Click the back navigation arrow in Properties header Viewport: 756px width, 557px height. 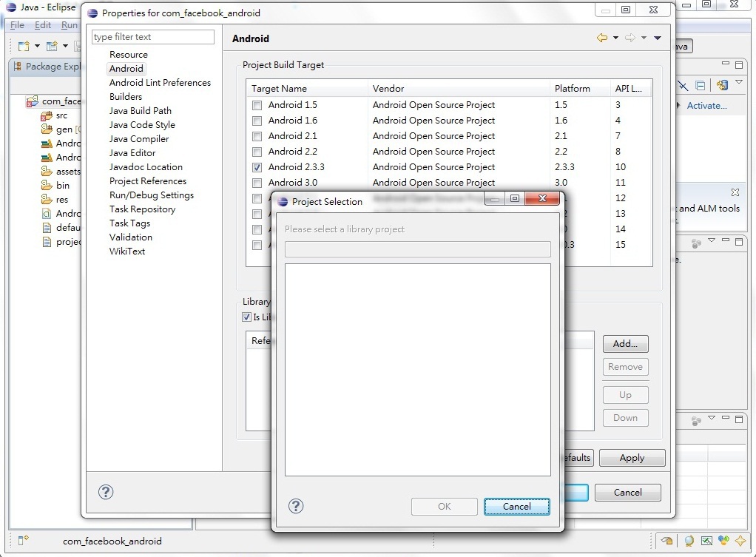[x=602, y=38]
